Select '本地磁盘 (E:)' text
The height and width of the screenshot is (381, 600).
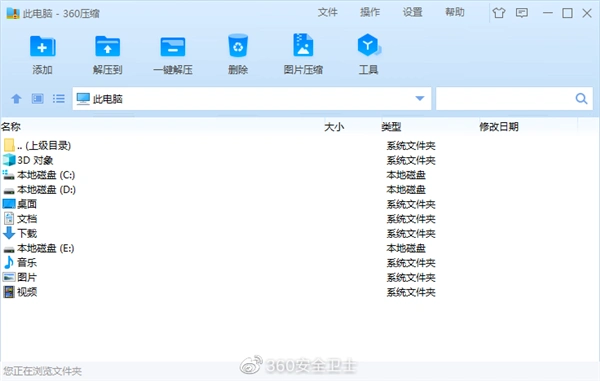[x=46, y=248]
